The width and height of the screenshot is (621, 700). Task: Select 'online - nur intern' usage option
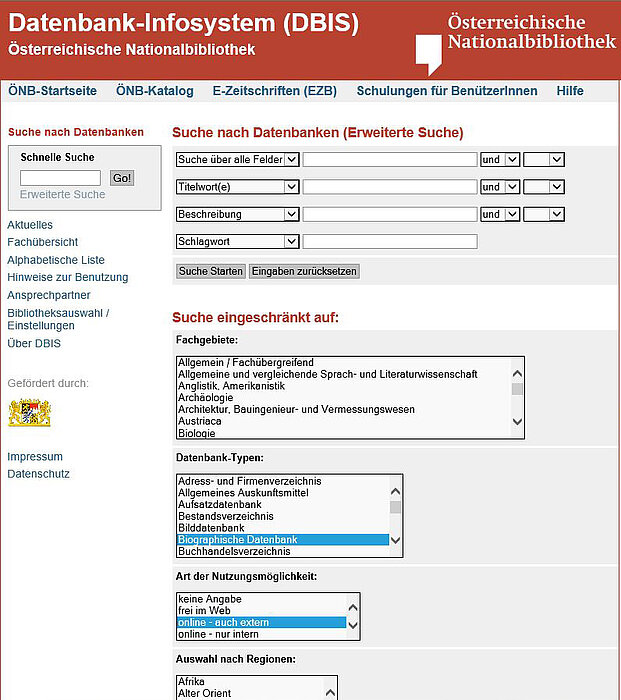[262, 634]
